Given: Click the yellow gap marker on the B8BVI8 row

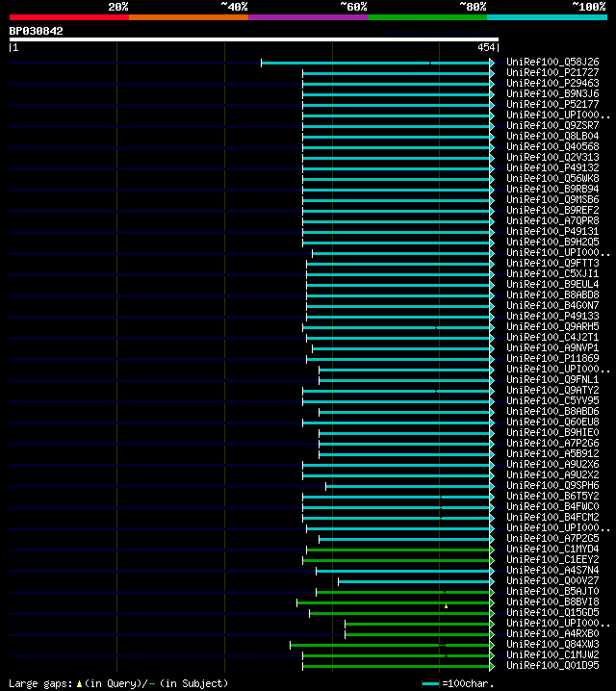Looking at the screenshot, I should (x=446, y=607).
